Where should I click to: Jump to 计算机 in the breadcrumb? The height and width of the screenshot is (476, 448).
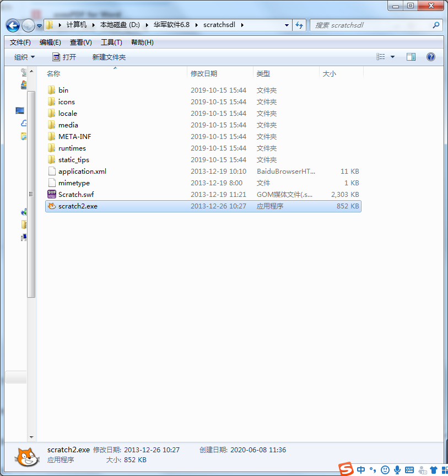(77, 25)
